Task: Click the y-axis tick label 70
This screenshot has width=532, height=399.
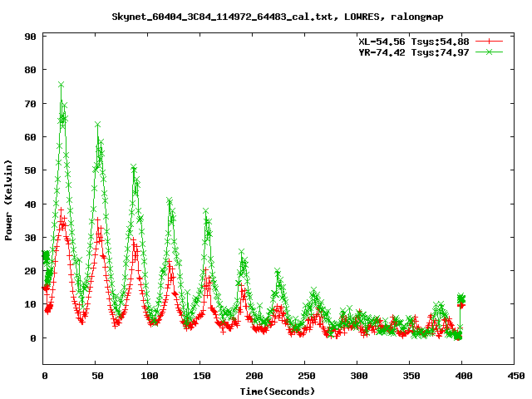Action: pyautogui.click(x=30, y=104)
